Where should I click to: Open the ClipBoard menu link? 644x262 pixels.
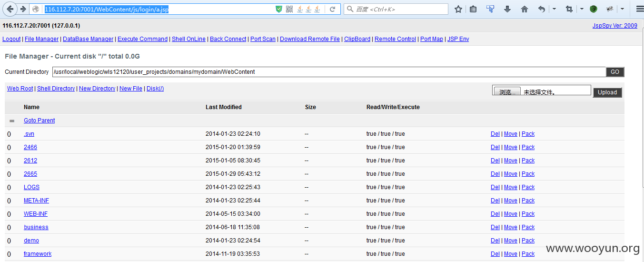click(357, 39)
